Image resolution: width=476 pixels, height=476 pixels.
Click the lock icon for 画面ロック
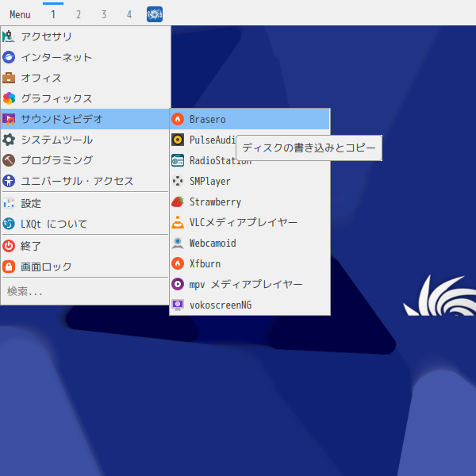click(9, 267)
